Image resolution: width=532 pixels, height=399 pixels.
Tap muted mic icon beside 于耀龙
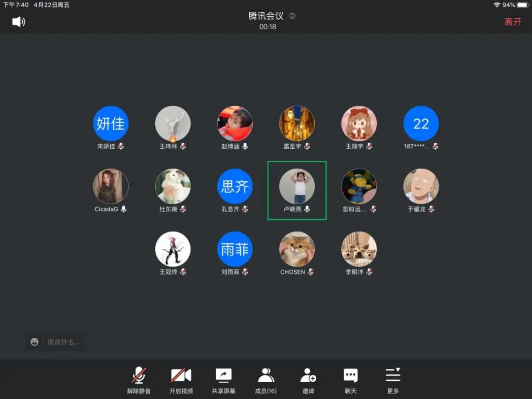point(431,209)
